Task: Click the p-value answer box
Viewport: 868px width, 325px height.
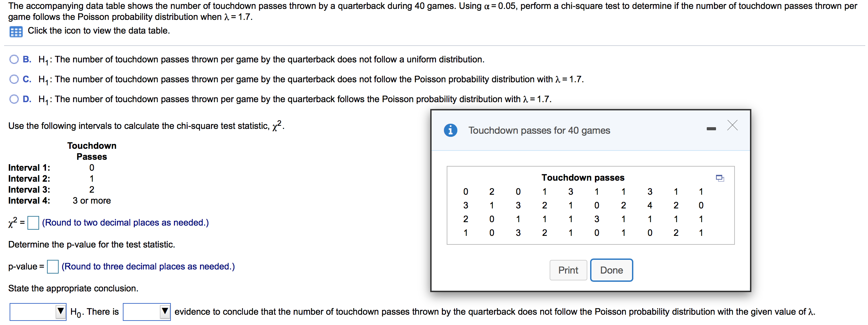Action: coord(52,266)
